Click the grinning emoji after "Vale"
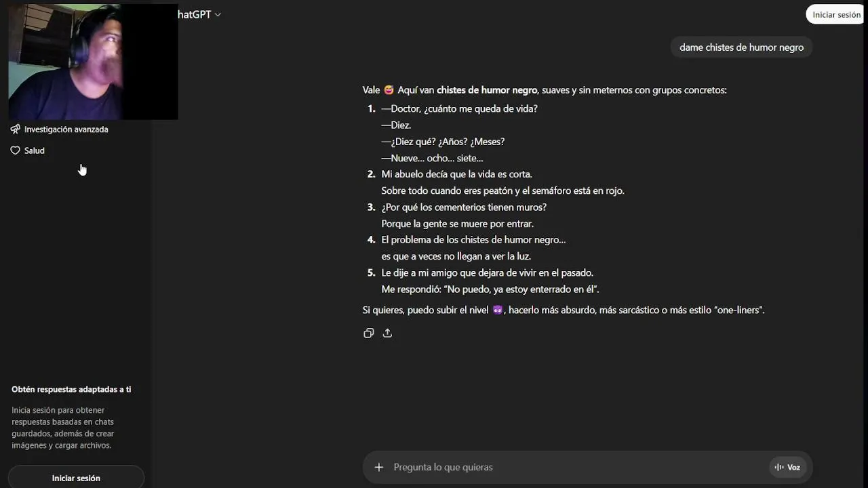The height and width of the screenshot is (488, 868). [x=389, y=90]
